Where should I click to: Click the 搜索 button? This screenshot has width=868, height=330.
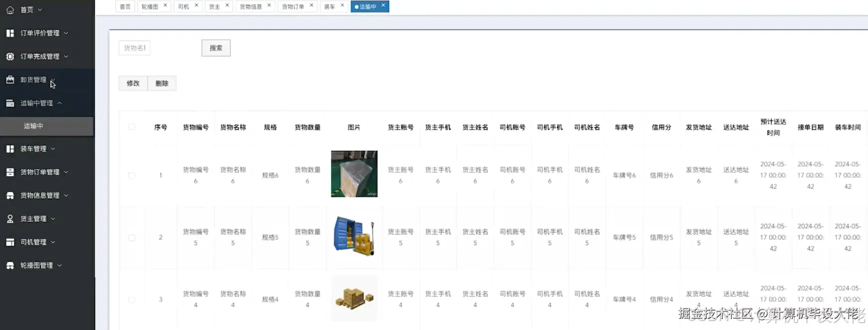(x=216, y=48)
